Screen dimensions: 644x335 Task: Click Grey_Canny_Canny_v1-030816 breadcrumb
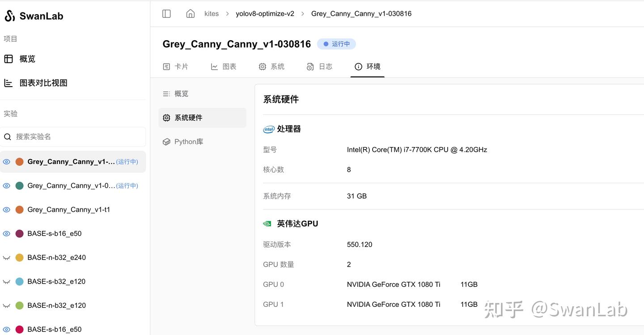(361, 14)
